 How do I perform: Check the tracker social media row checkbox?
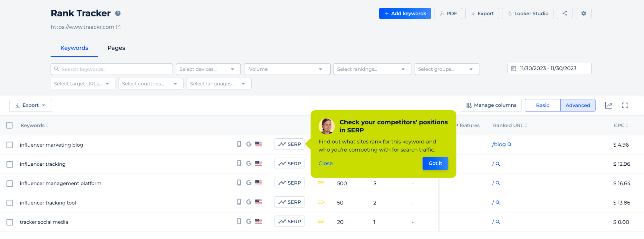click(x=10, y=222)
